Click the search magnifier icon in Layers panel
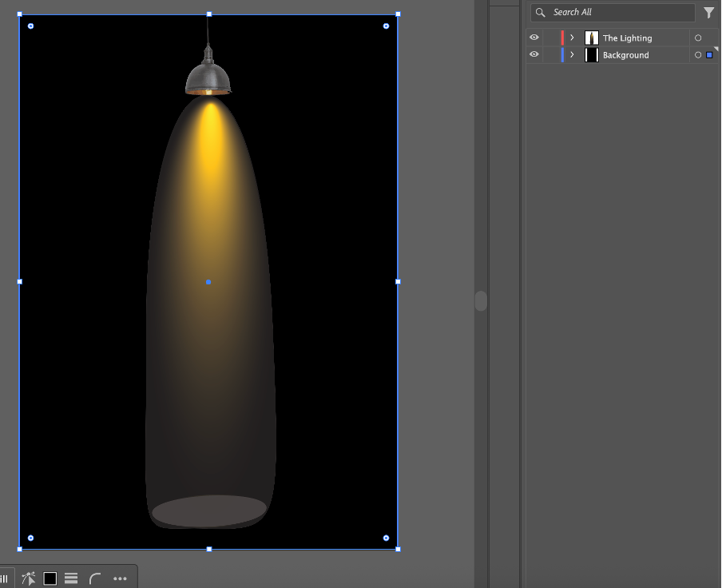This screenshot has height=588, width=722. 541,13
